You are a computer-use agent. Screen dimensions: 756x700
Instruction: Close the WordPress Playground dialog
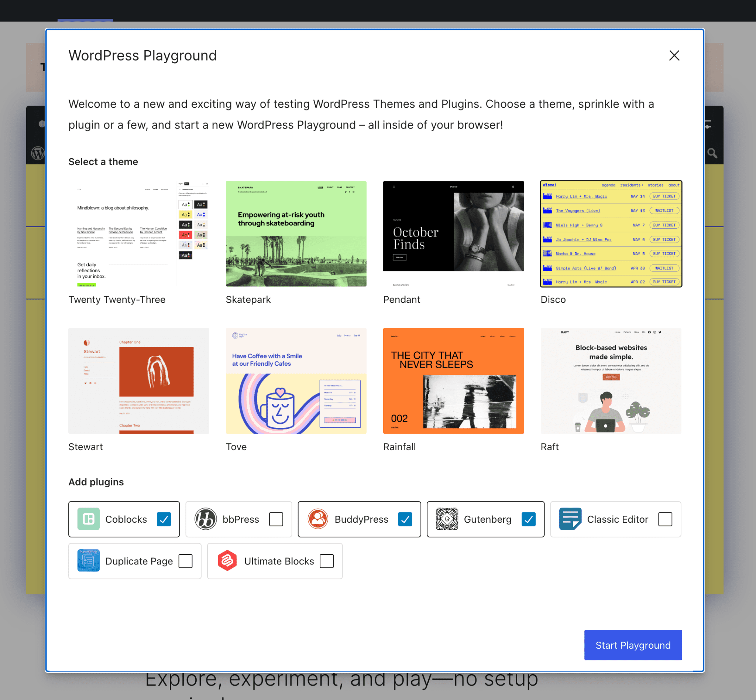[674, 55]
